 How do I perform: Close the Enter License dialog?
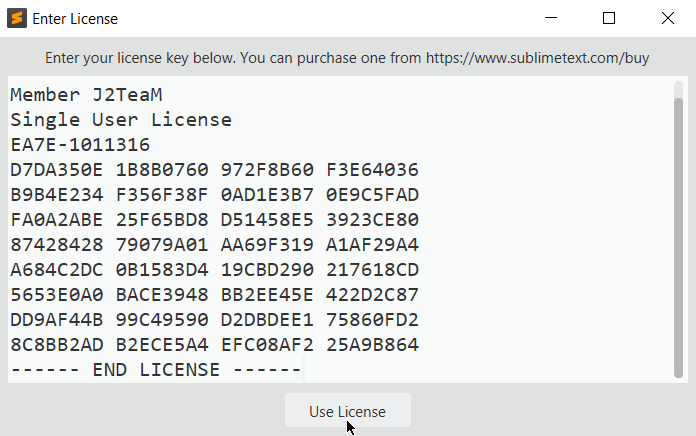coord(667,18)
